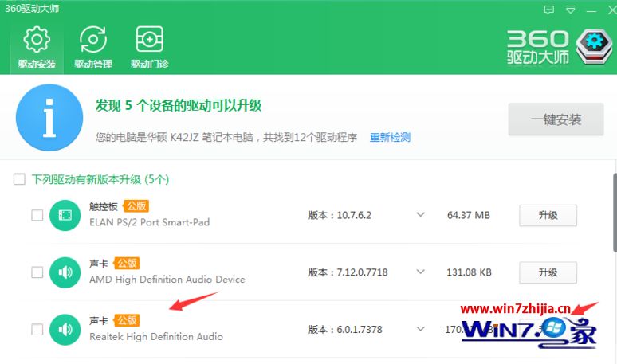Click the AMD sound card speaker icon

(65, 272)
